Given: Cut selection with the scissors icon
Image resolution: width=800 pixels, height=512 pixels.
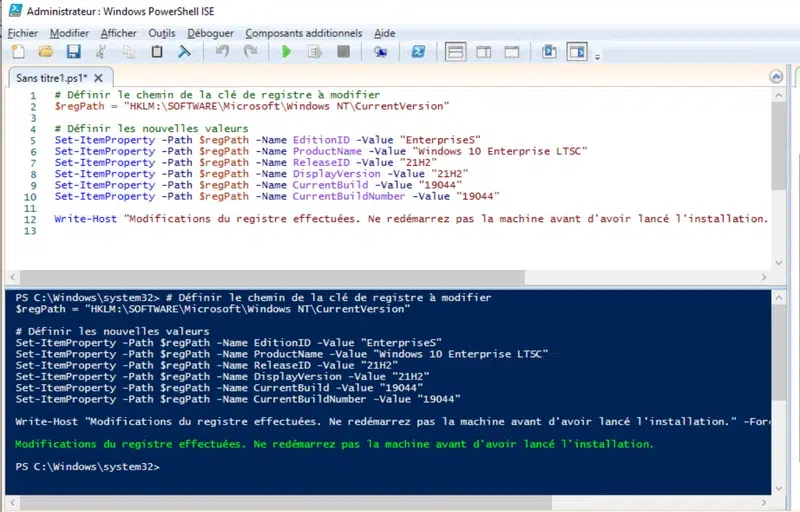Looking at the screenshot, I should point(101,52).
